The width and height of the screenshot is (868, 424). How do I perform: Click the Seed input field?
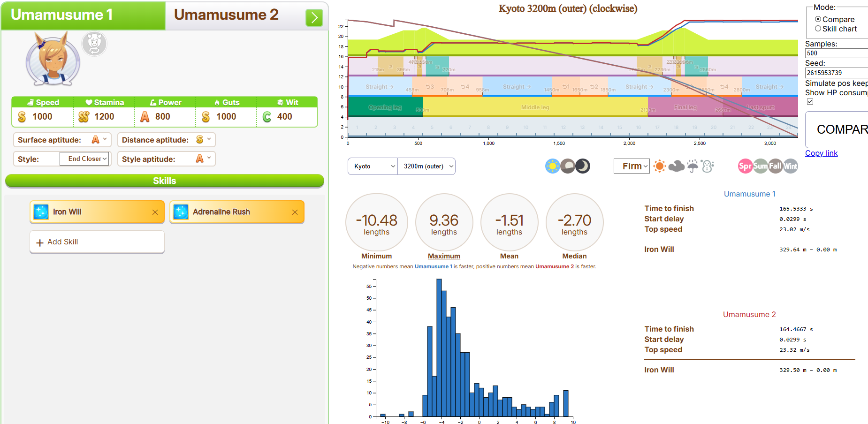point(837,73)
